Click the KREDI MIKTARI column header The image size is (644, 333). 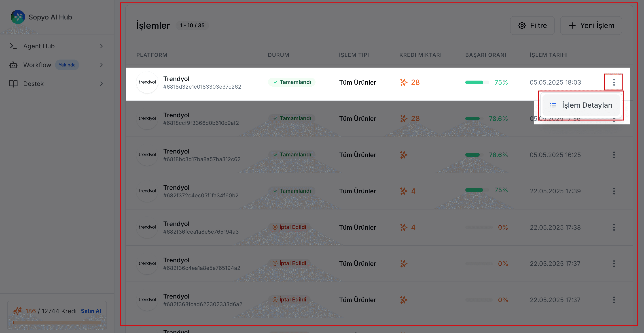pos(420,55)
